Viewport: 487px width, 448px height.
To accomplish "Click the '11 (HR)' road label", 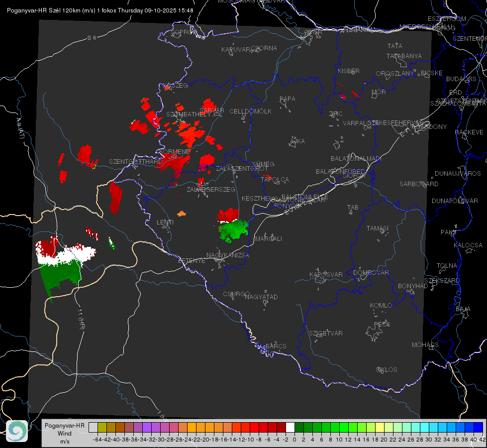I will click(81, 319).
